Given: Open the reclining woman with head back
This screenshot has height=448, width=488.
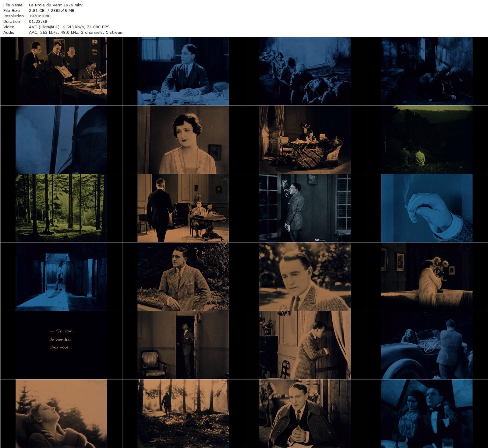Looking at the screenshot, I should 61,414.
